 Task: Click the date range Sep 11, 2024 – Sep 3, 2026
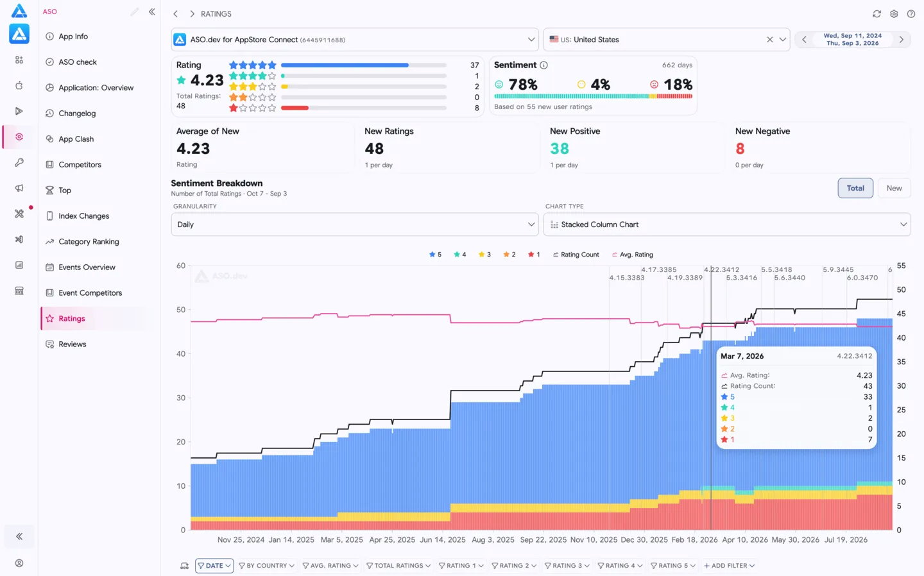853,39
